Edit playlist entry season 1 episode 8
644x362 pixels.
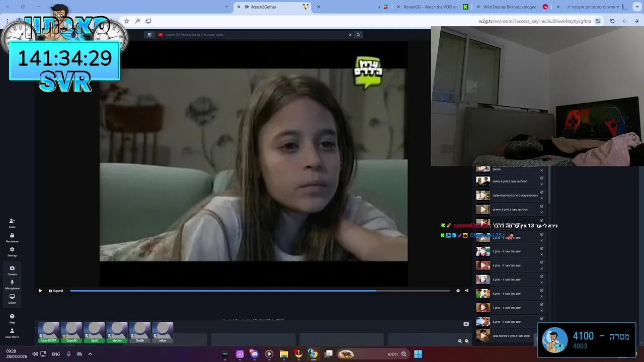click(542, 319)
